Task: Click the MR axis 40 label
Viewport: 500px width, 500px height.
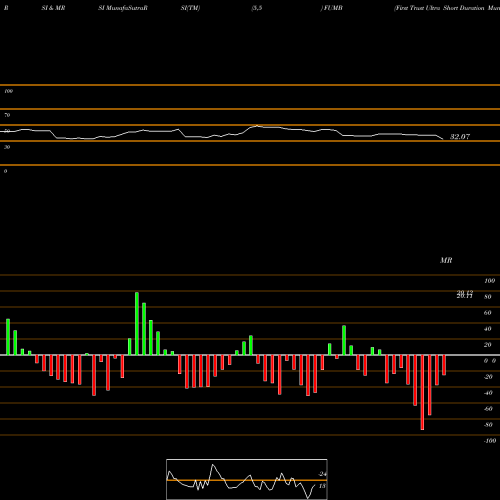Action: [x=488, y=329]
